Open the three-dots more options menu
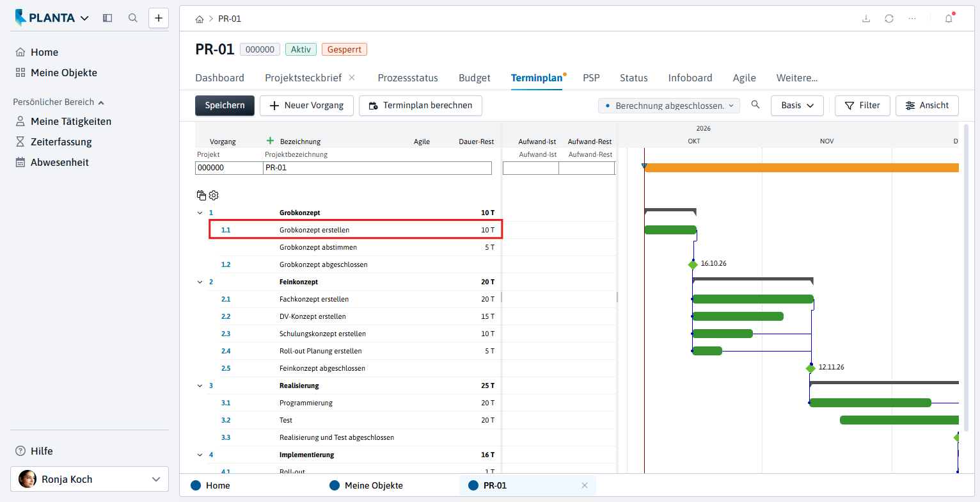 tap(912, 19)
